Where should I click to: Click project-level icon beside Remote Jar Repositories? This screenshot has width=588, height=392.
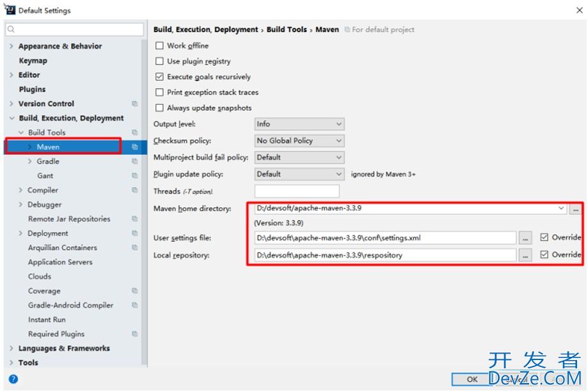134,219
